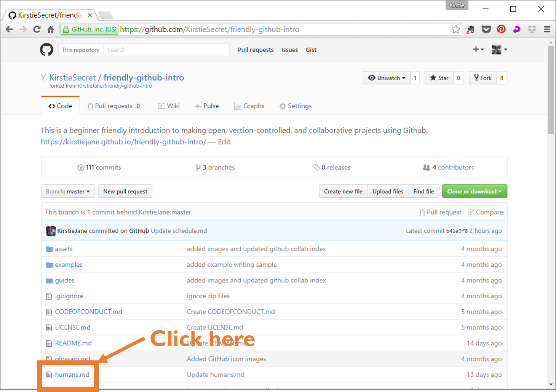Select the Code tab
The image size is (556, 392).
click(x=61, y=106)
